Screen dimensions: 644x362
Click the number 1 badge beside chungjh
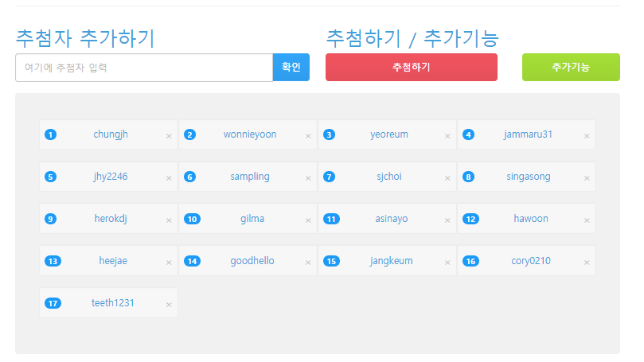[50, 134]
